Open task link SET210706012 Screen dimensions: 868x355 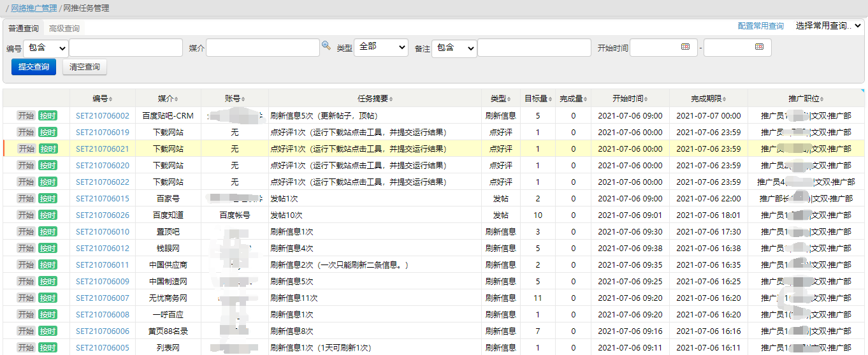tap(103, 249)
